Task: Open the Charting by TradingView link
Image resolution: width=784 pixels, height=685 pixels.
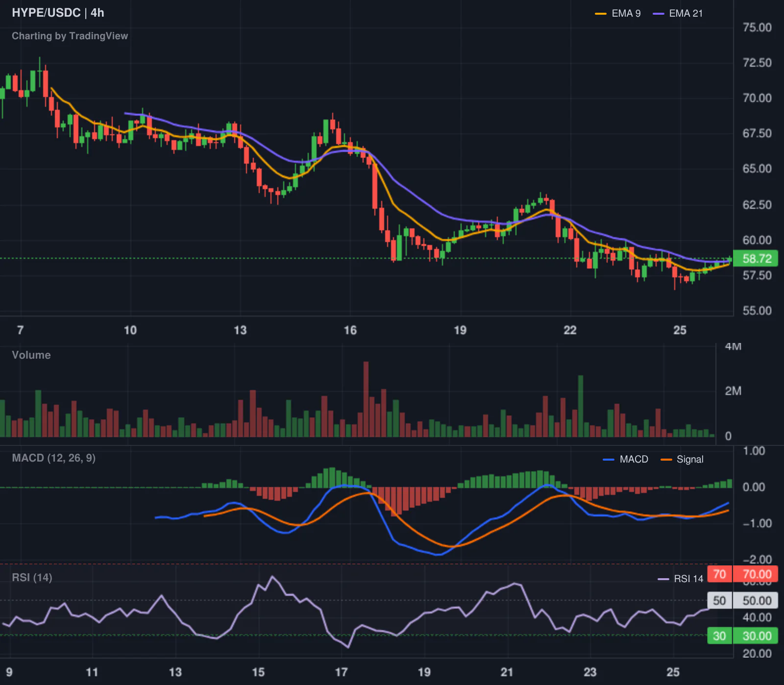Action: coord(70,36)
